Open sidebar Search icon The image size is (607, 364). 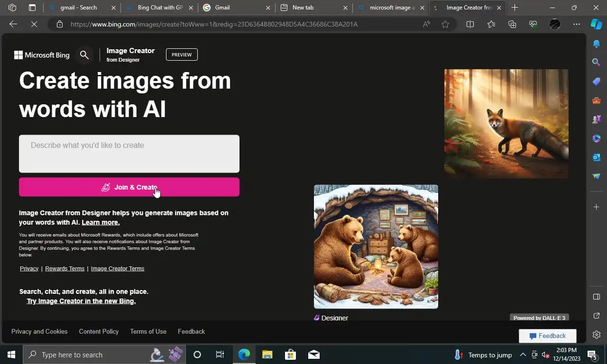(x=597, y=62)
